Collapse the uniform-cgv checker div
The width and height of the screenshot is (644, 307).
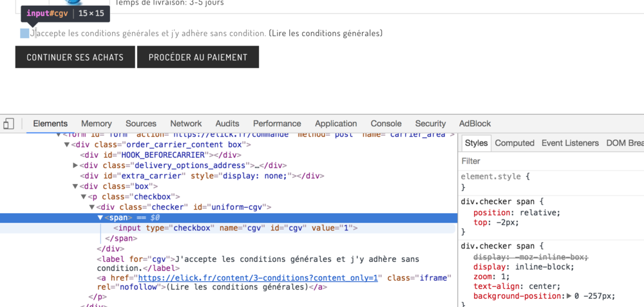tap(92, 207)
